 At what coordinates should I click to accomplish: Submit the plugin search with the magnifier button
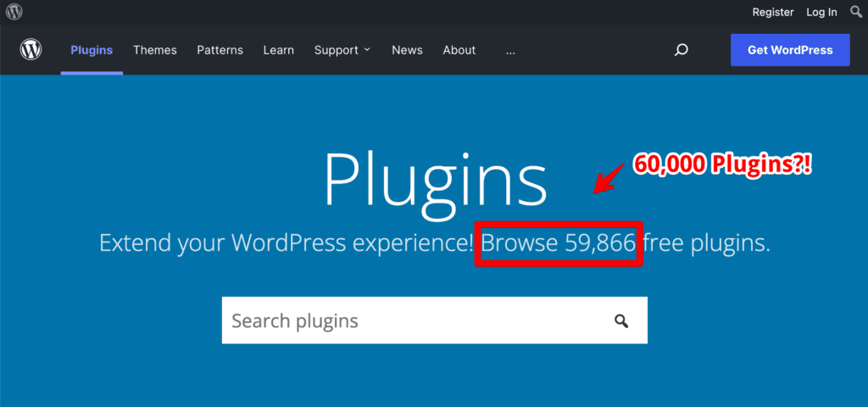(621, 321)
